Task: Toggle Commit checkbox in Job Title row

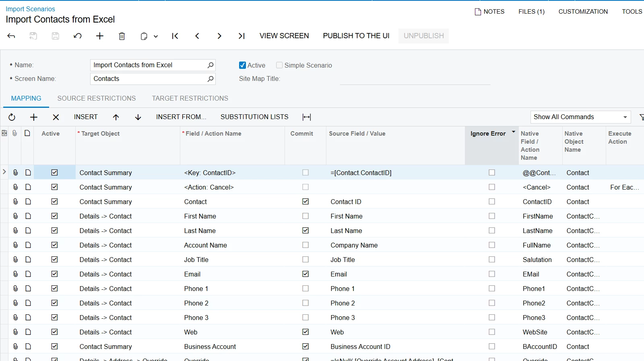Action: pos(305,260)
